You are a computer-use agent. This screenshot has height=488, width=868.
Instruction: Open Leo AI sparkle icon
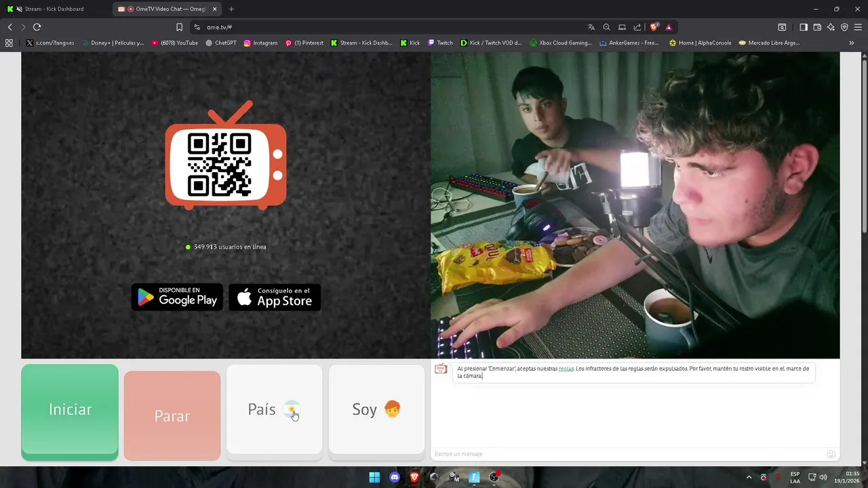pyautogui.click(x=831, y=27)
